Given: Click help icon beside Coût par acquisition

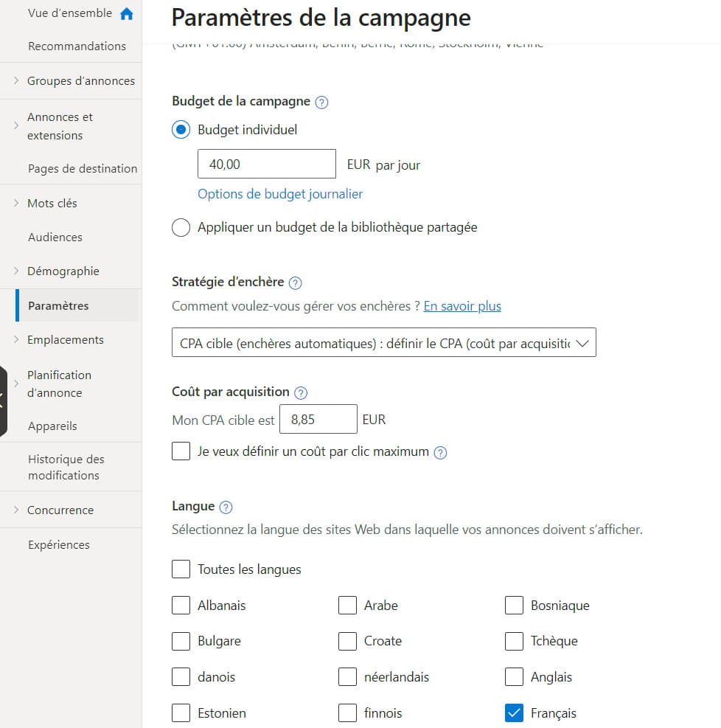Looking at the screenshot, I should point(301,393).
